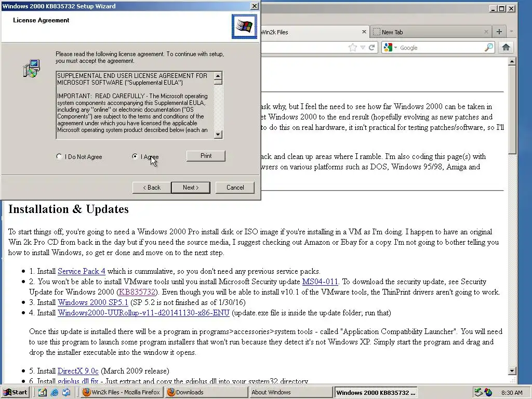Open the gdiplus dll fix link
Viewport: 532px width, 399px height.
78,381
